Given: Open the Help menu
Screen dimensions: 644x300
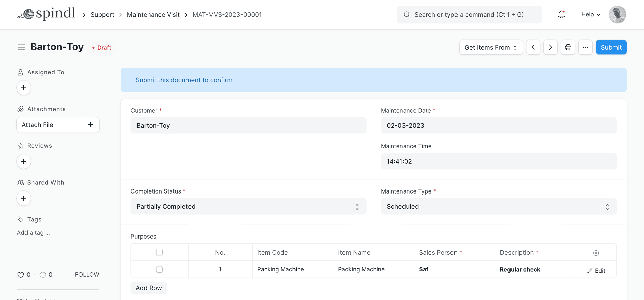Looking at the screenshot, I should pos(591,14).
